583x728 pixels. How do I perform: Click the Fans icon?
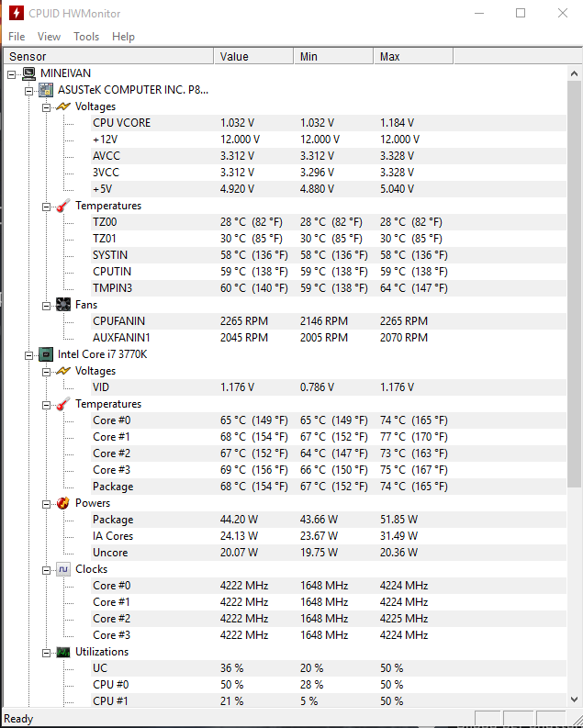click(63, 305)
